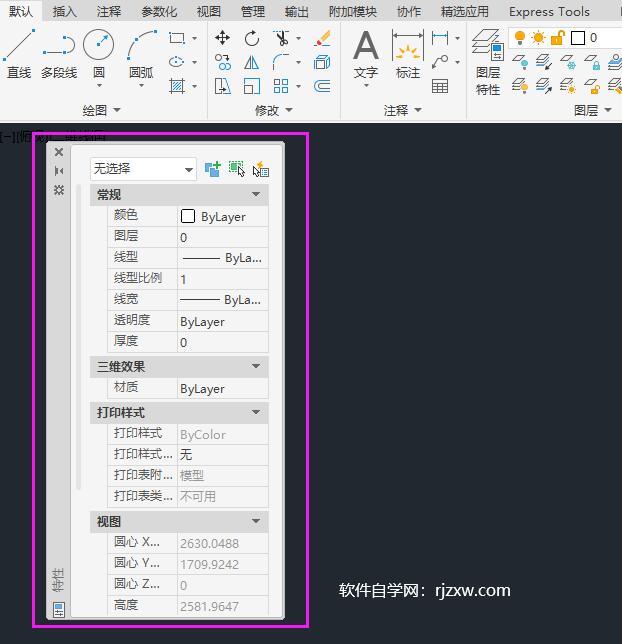Toggle layer on/off lightbulb icon
Screen dimensions: 622x644
520,38
